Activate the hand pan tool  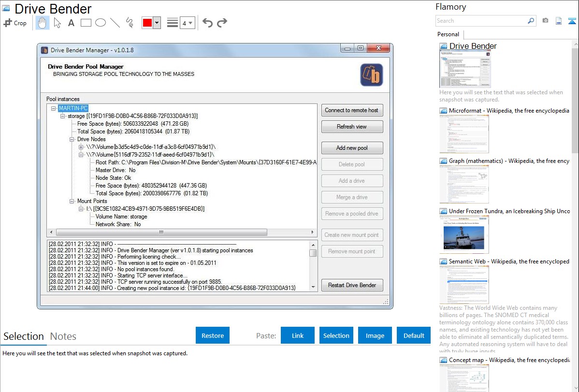coord(42,23)
